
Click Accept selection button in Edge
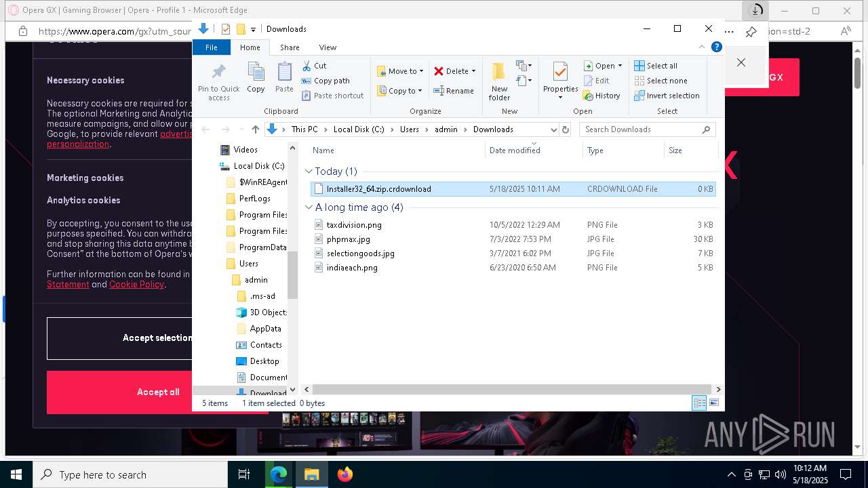pyautogui.click(x=157, y=338)
